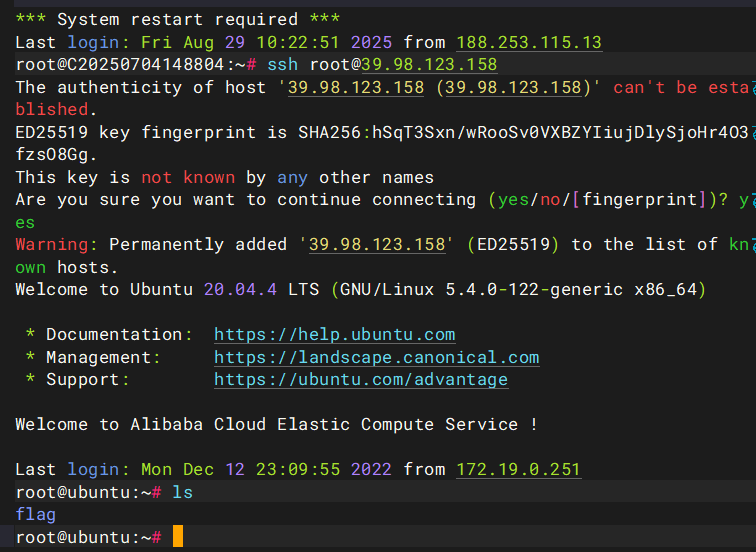The height and width of the screenshot is (552, 756).
Task: Click the 'System restart required' message
Action: [178, 19]
